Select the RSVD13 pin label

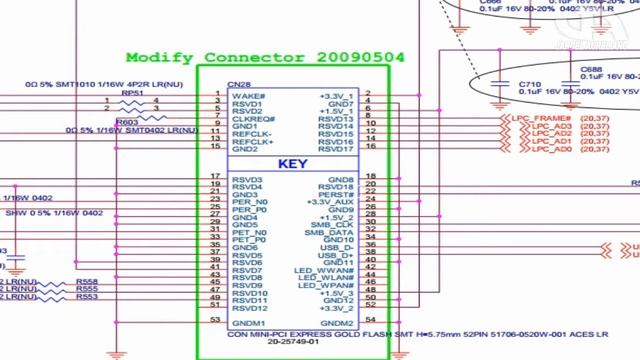tap(336, 119)
